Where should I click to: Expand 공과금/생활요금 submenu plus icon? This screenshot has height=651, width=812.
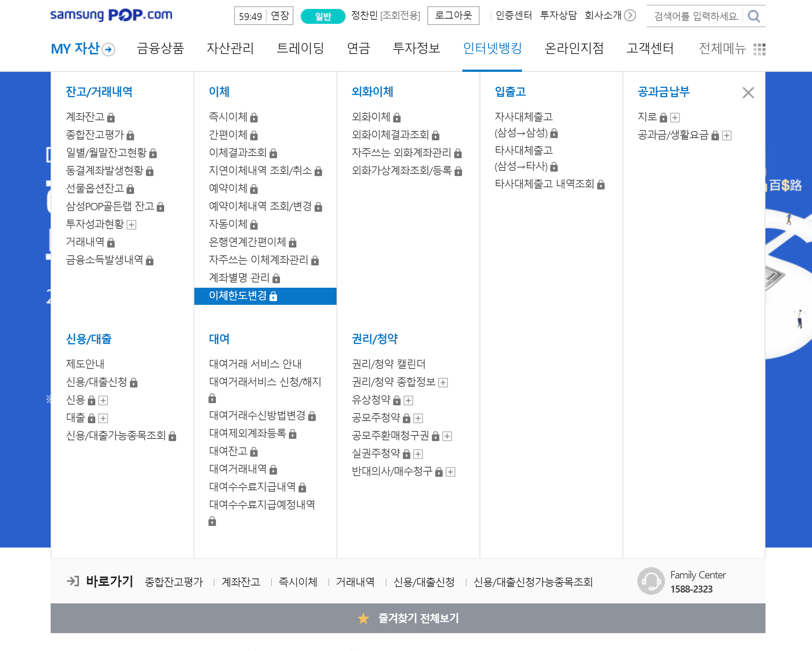click(x=726, y=135)
